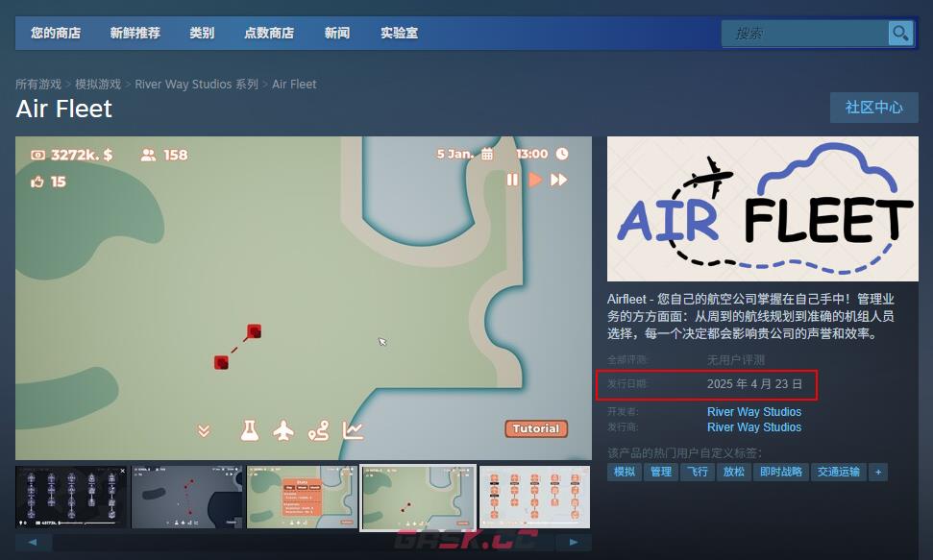The width and height of the screenshot is (933, 560).
Task: Open publisher link River Way Studios
Action: 754,427
